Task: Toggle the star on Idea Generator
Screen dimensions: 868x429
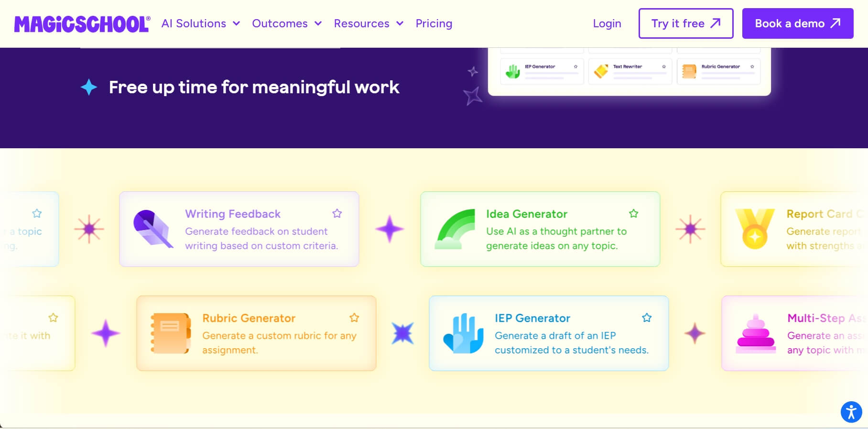Action: click(633, 213)
